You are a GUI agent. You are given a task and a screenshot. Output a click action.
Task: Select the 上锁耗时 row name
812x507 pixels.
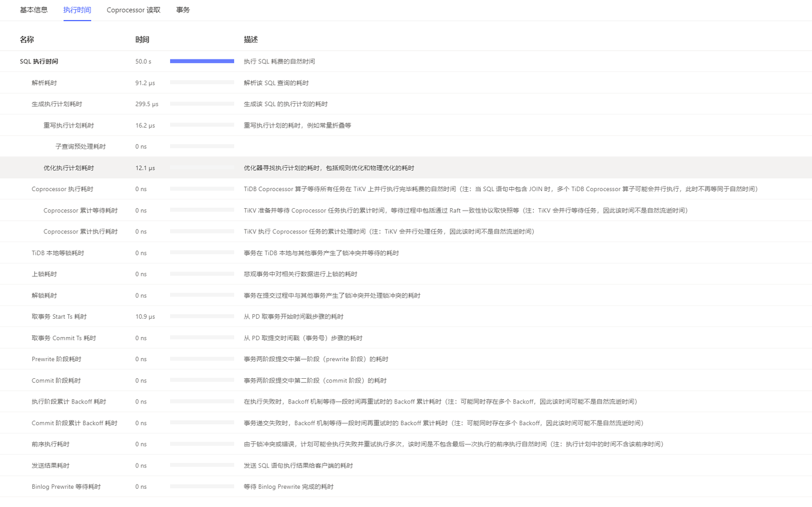[44, 274]
